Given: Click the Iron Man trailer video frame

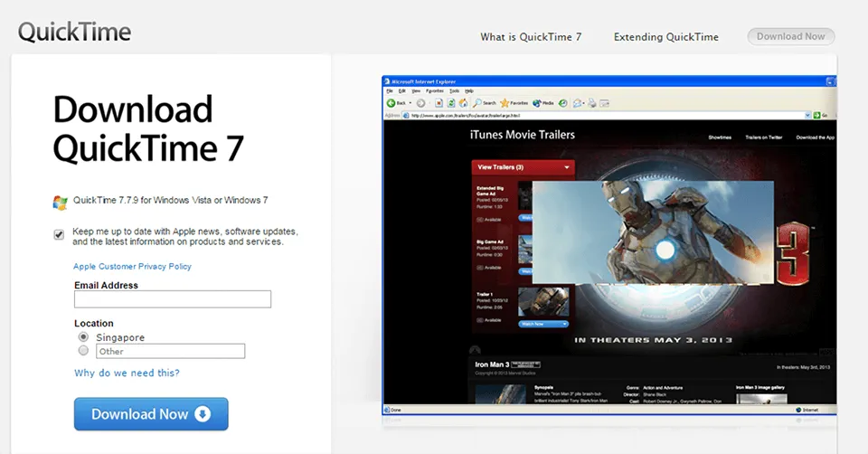Looking at the screenshot, I should click(x=653, y=232).
